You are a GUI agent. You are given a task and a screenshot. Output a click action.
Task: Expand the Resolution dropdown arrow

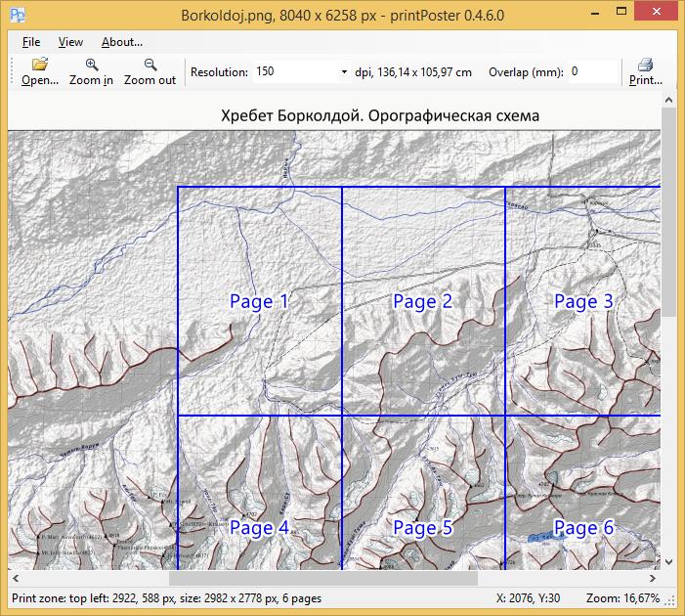tap(344, 72)
